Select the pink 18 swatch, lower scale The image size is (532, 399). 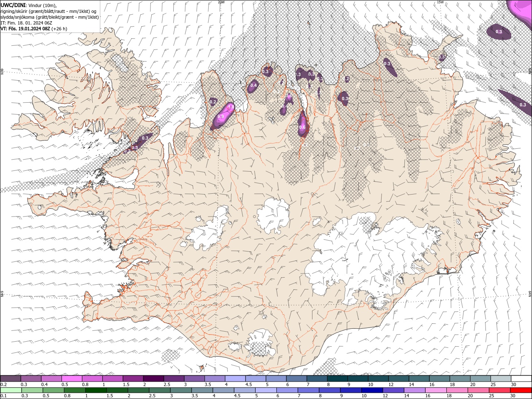point(457,390)
